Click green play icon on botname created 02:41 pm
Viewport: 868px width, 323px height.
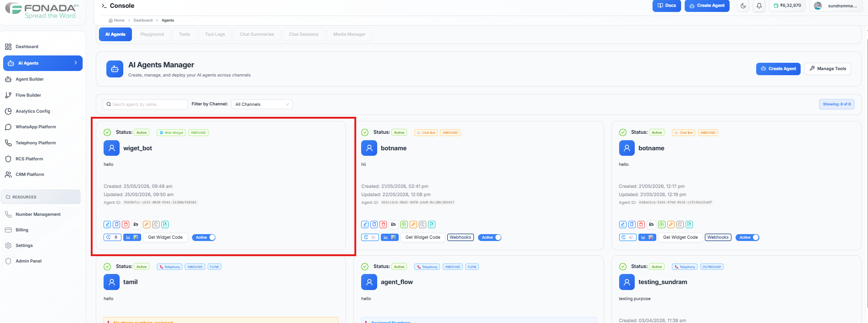(404, 224)
